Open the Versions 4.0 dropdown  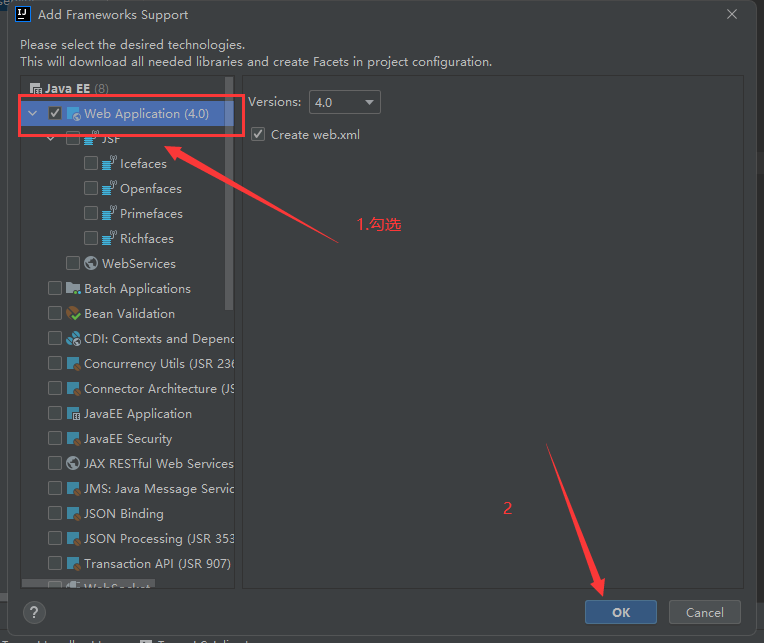345,102
